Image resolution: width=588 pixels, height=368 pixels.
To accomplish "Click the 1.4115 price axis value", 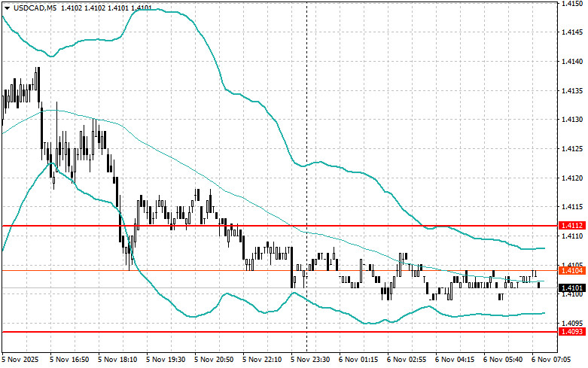I will [572, 207].
